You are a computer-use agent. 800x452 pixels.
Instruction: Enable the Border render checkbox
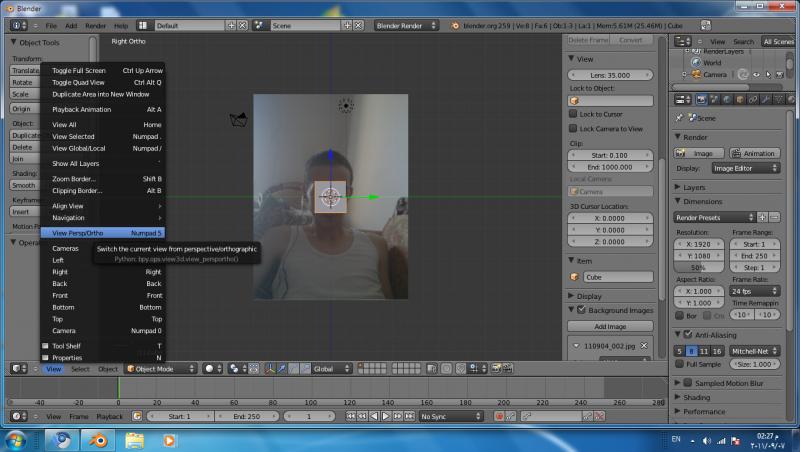pos(680,316)
